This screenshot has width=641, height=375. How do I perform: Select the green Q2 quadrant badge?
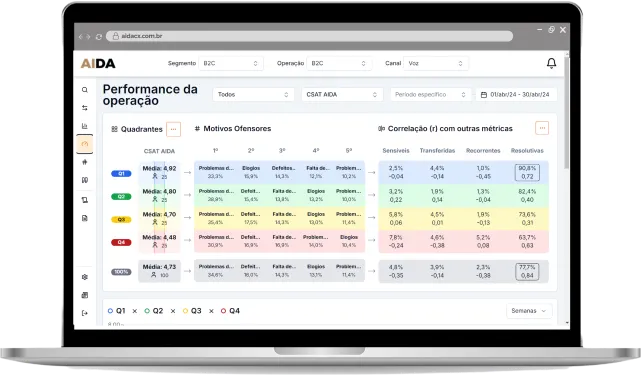(x=121, y=196)
